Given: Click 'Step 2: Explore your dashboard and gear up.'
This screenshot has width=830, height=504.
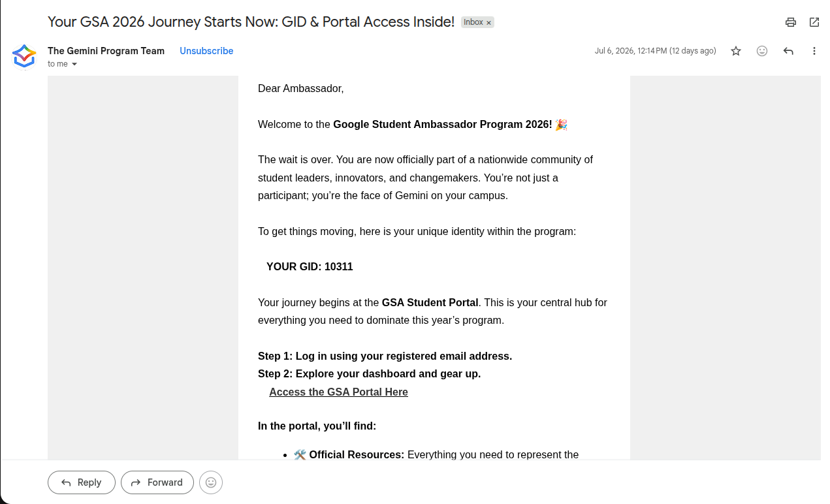Looking at the screenshot, I should 369,373.
